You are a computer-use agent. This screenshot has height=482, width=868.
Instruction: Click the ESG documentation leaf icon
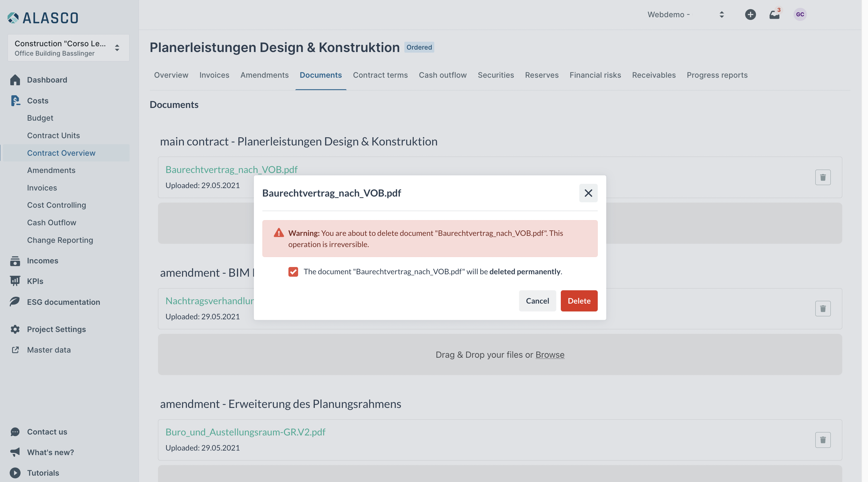[x=15, y=301]
